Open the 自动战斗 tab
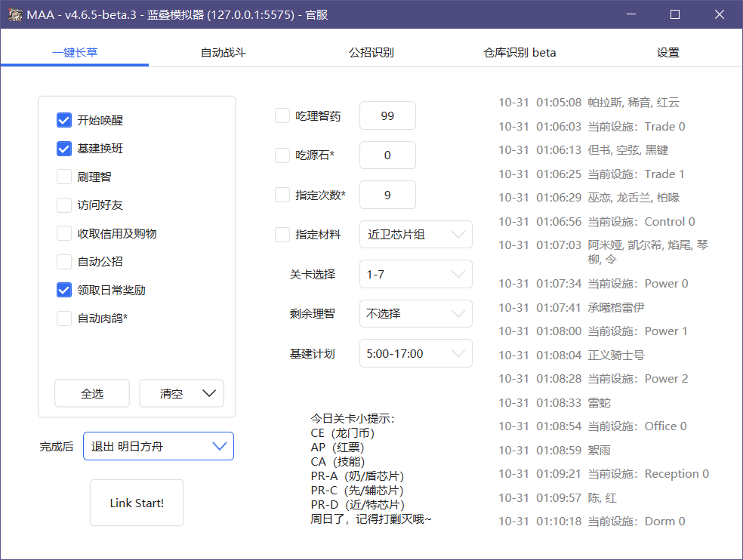The height and width of the screenshot is (560, 743). pos(224,53)
